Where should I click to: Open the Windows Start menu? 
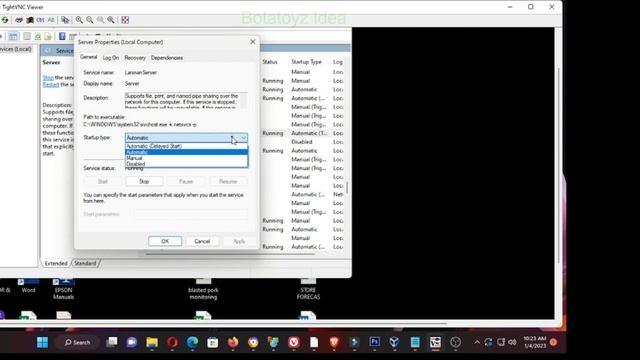(x=42, y=342)
